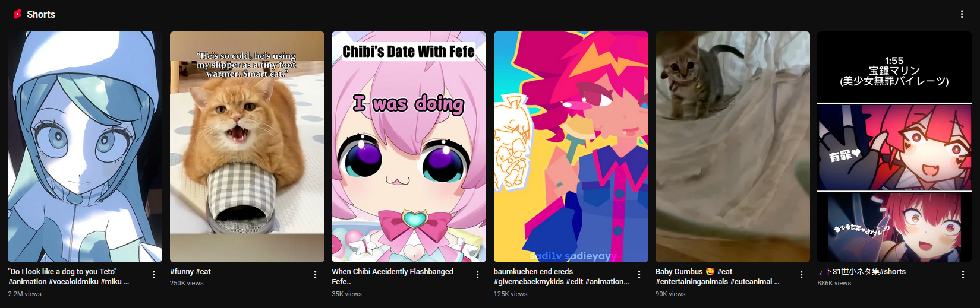Play the colorful pink-haired animation short

pyautogui.click(x=571, y=147)
